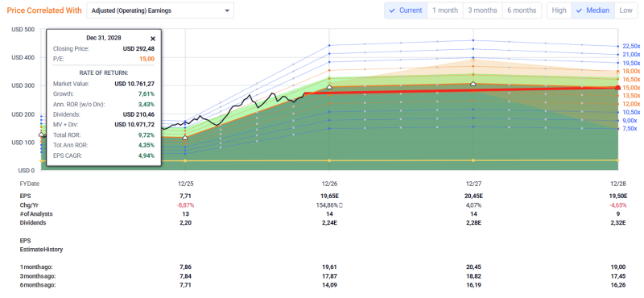
Task: Click the 7,71 EPS value for 12/25
Action: [x=185, y=196]
